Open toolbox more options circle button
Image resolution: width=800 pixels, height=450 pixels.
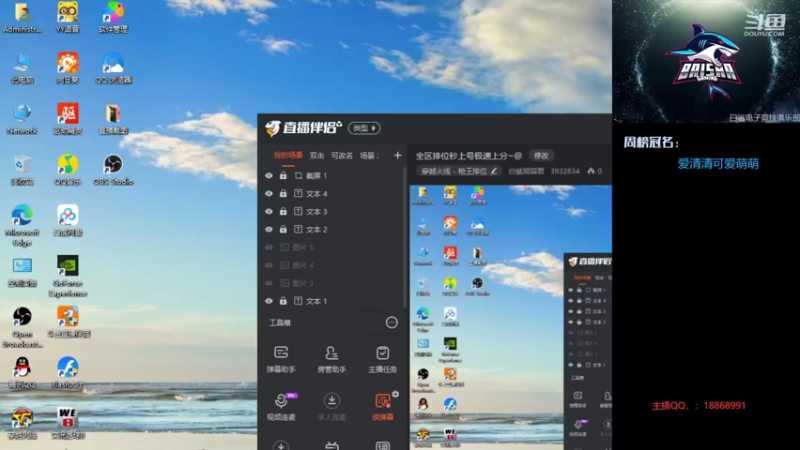(x=391, y=322)
